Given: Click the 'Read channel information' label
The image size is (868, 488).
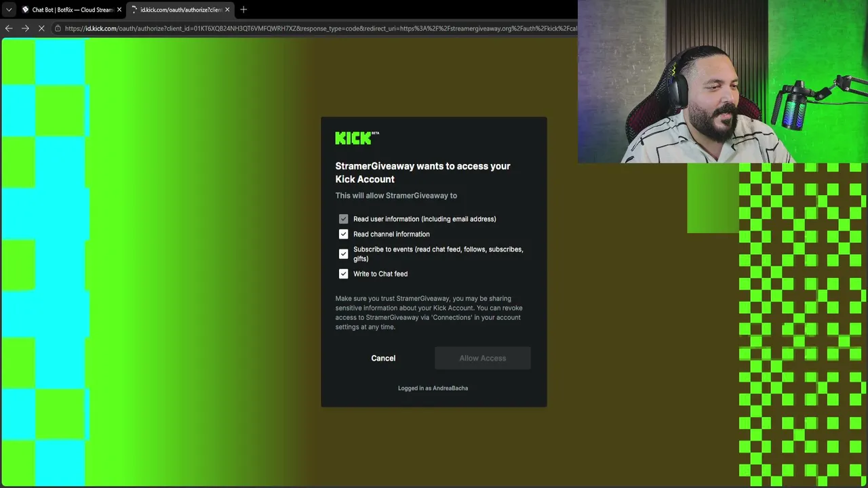Looking at the screenshot, I should 391,234.
